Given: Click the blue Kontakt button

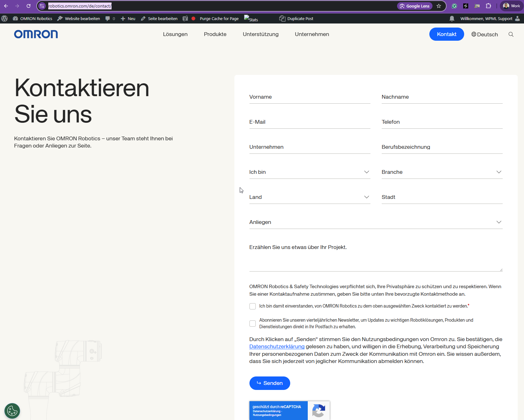Looking at the screenshot, I should tap(447, 34).
